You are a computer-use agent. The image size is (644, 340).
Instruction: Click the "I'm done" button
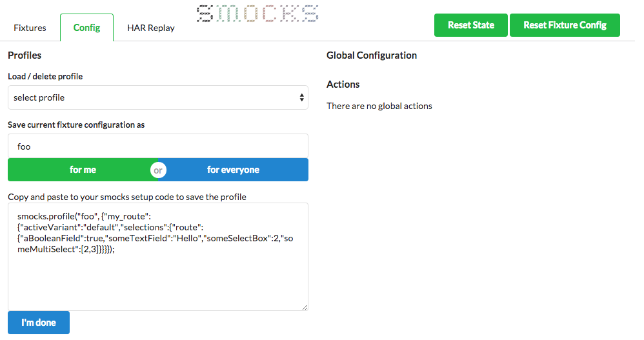point(39,323)
